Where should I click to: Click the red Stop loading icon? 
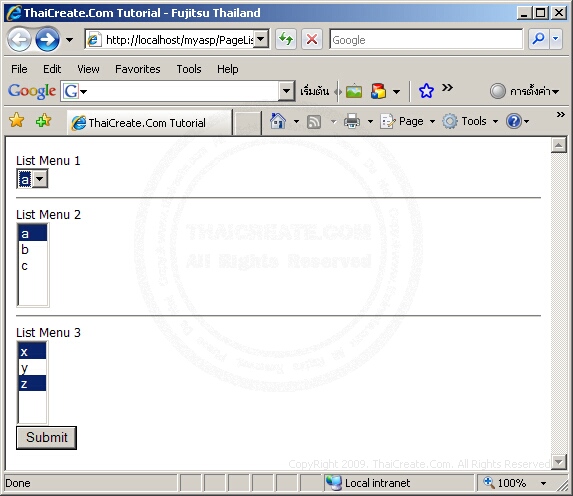point(312,39)
